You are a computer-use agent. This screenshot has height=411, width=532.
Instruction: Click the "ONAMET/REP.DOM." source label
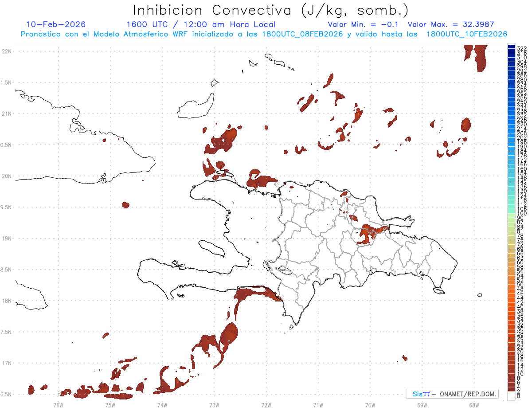(468, 394)
